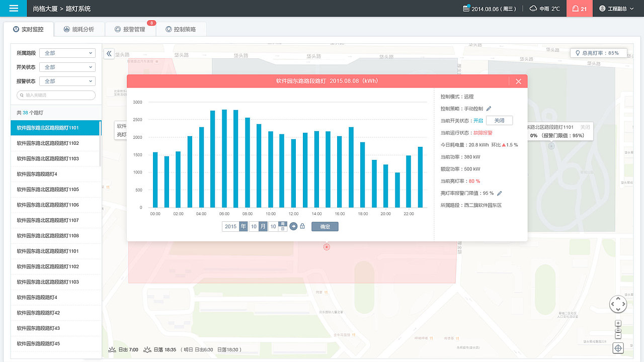
Task: Select the highlighted 软件园东路北区路段路灯1101 row
Action: tap(56, 128)
